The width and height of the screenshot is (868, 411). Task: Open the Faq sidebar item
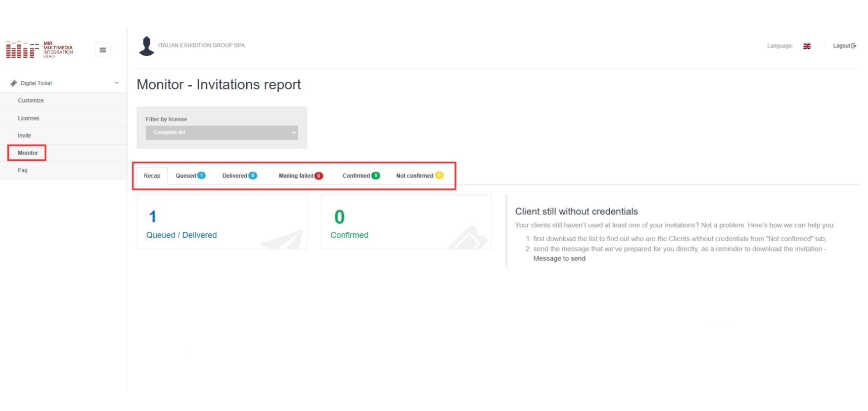23,170
